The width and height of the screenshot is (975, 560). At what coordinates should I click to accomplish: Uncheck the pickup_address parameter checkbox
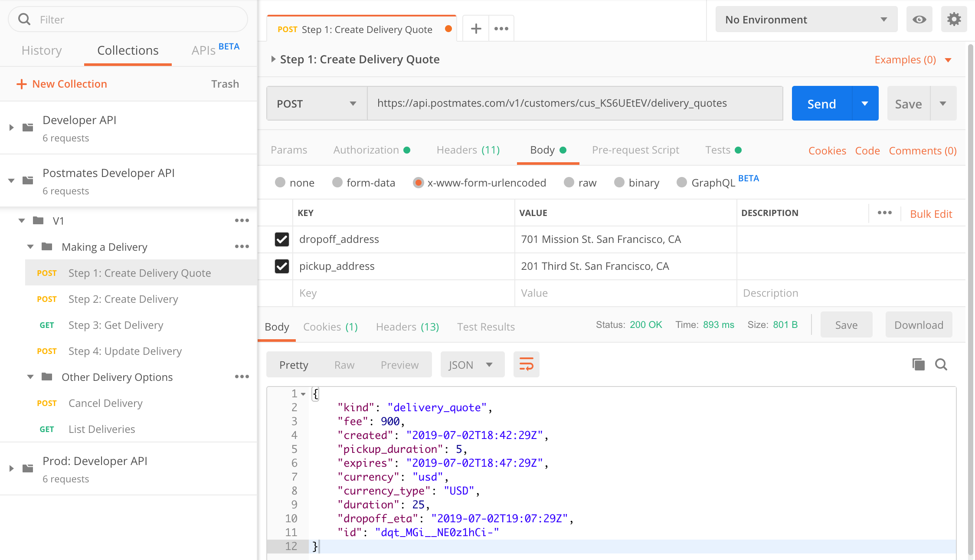(x=282, y=266)
